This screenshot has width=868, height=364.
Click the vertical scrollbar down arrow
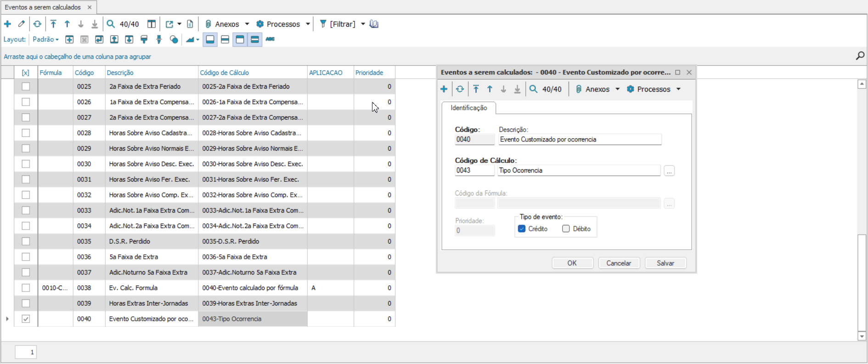coord(862,336)
